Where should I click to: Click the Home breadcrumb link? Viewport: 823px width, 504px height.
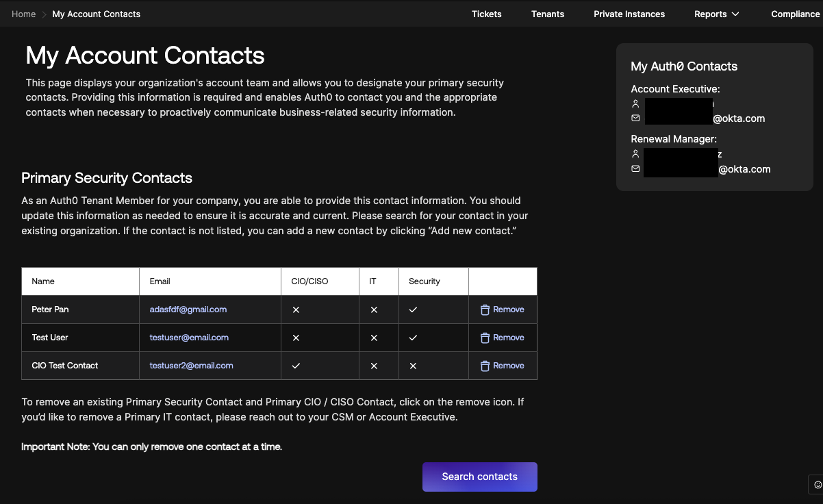[x=23, y=14]
